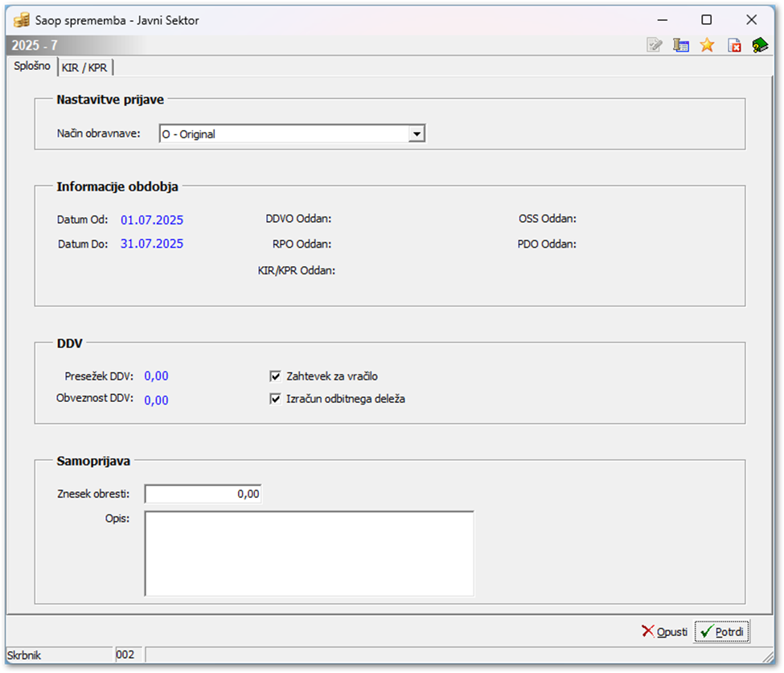
Task: Click the Skrbnik status bar entry
Action: 24,655
